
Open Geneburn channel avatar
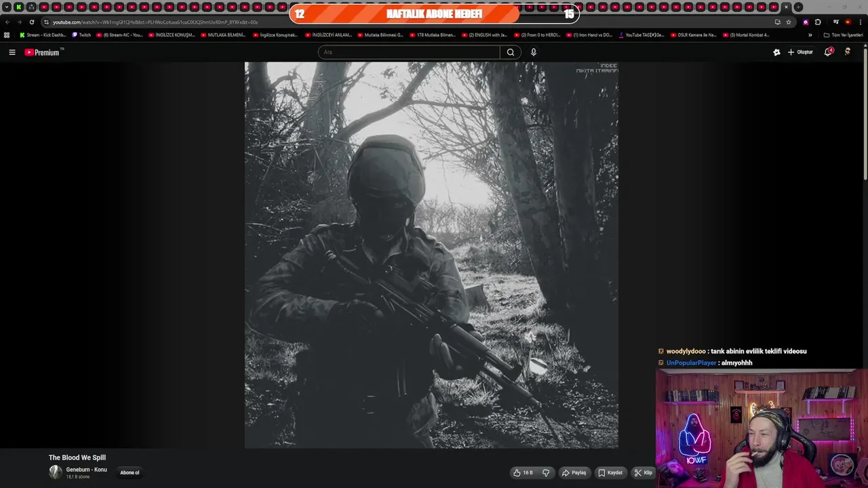56,472
